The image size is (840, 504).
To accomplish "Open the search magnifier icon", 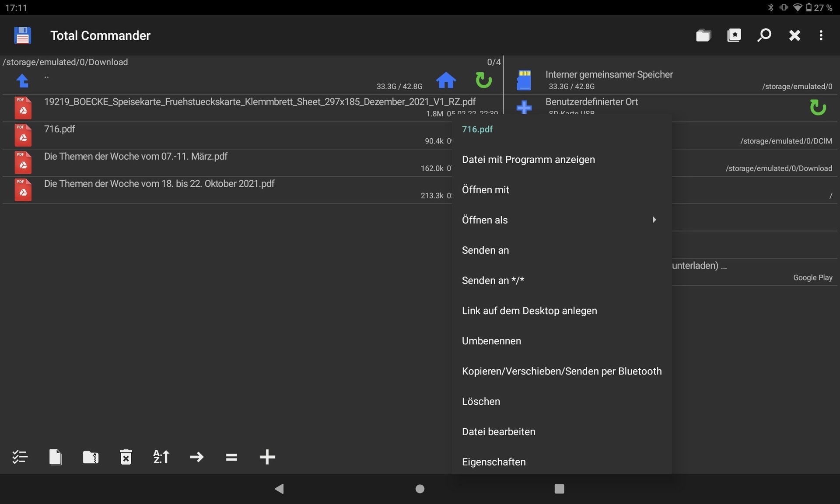I will [764, 35].
